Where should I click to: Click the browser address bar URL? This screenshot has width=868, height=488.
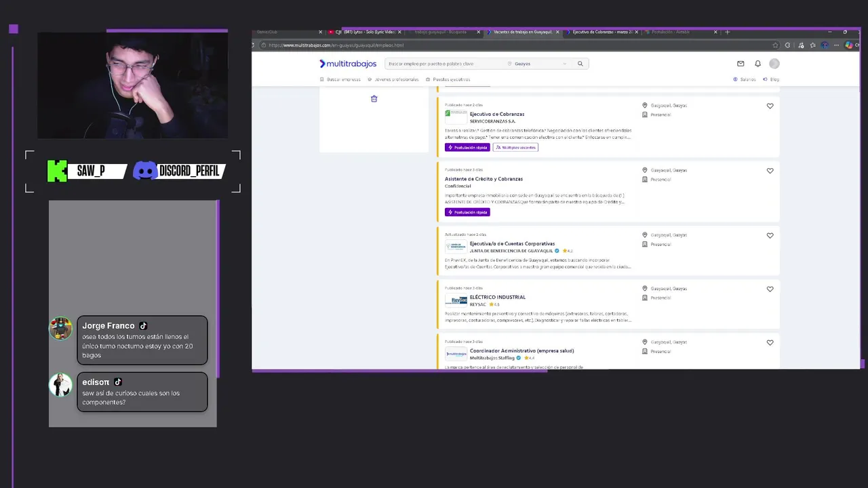point(336,45)
